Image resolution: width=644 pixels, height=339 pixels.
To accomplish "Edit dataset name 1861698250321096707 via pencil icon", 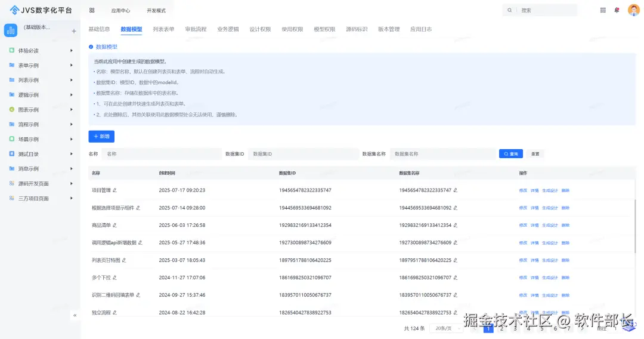I will [x=456, y=278].
